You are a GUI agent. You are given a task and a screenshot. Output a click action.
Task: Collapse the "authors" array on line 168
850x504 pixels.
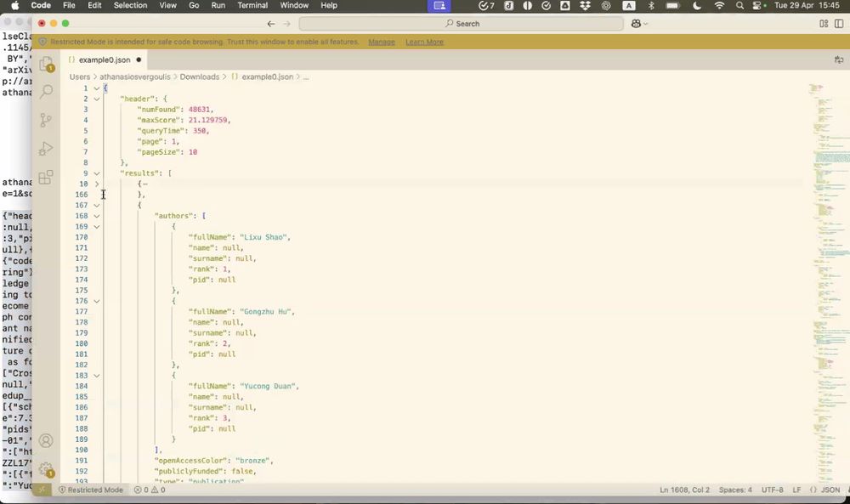(97, 216)
